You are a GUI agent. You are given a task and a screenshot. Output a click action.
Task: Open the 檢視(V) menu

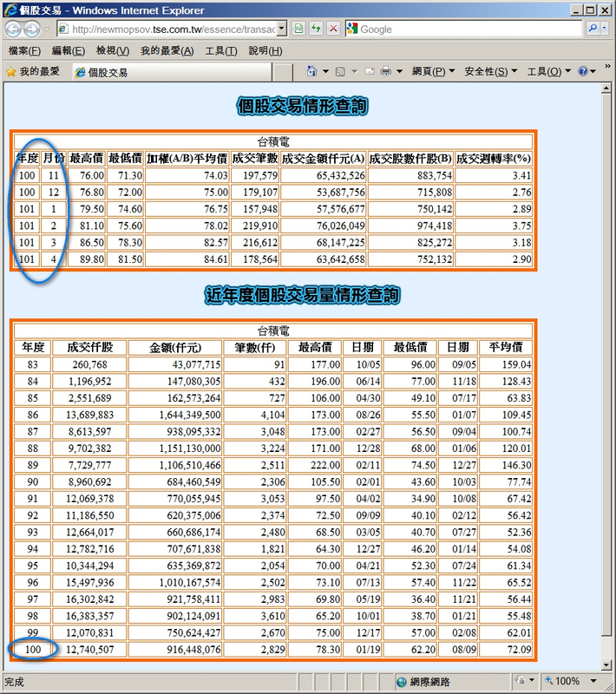113,51
